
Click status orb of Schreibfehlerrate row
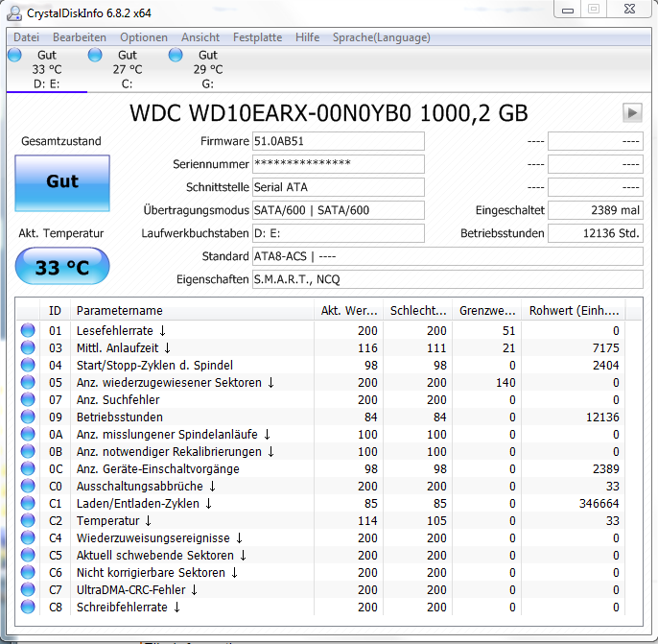pos(28,607)
